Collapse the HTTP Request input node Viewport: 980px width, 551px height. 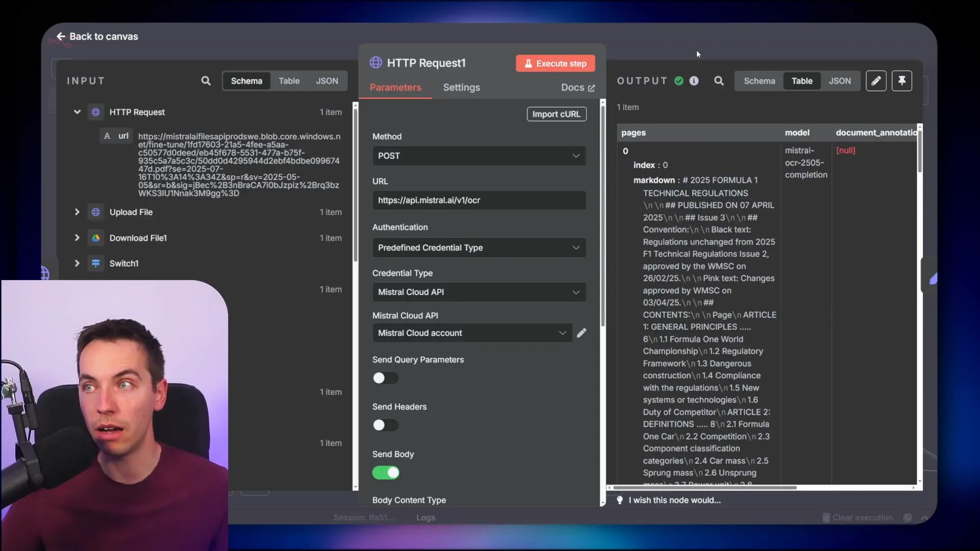pos(77,112)
